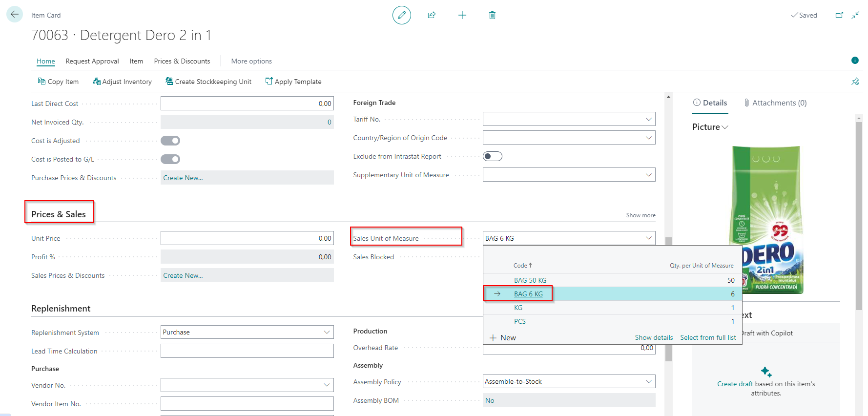
Task: Click Show more in Prices & Sales
Action: 641,215
